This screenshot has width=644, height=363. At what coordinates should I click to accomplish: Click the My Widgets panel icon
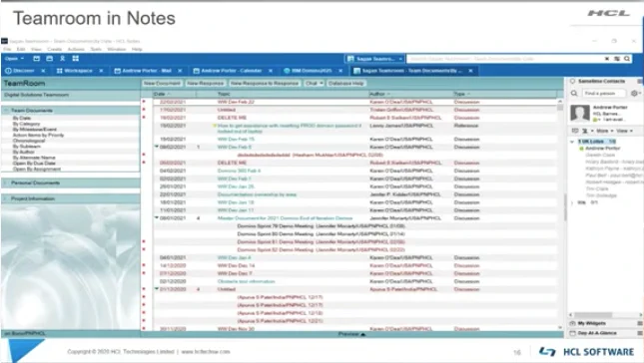[x=572, y=323]
